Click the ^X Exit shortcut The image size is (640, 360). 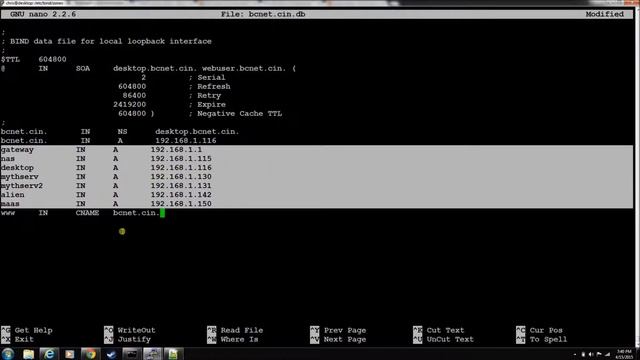coord(18,339)
